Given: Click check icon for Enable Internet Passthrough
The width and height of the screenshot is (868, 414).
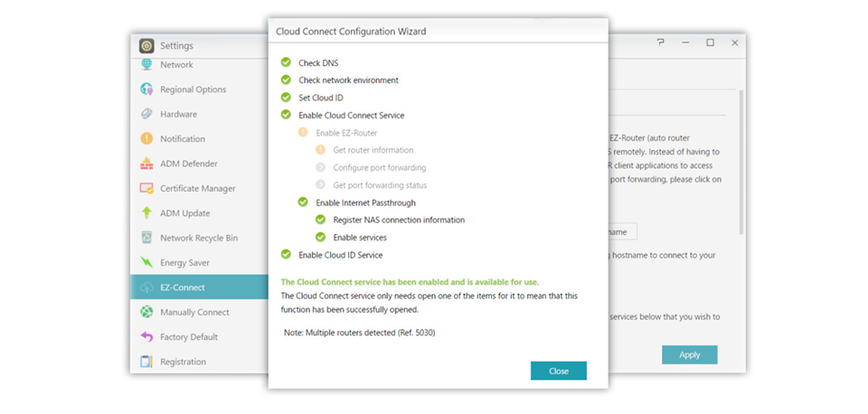Looking at the screenshot, I should pyautogui.click(x=303, y=202).
